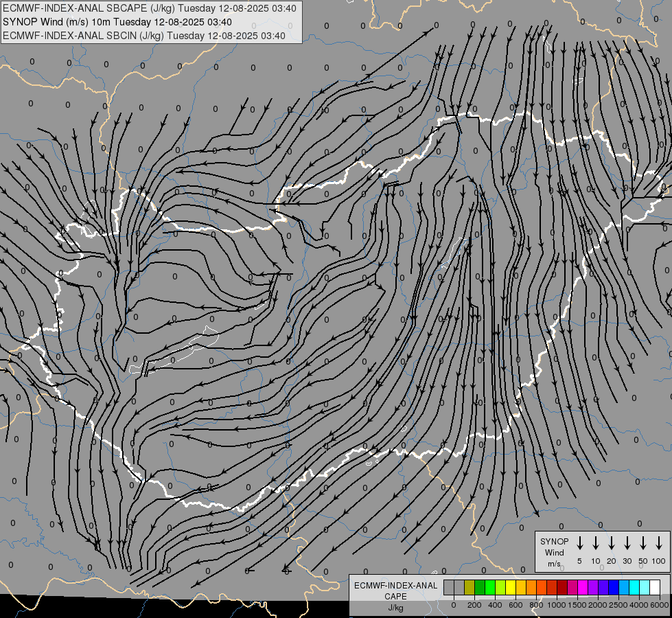Screen dimensions: 672x618
Task: Select the dark red swatch left of 1500
Action: click(x=562, y=587)
